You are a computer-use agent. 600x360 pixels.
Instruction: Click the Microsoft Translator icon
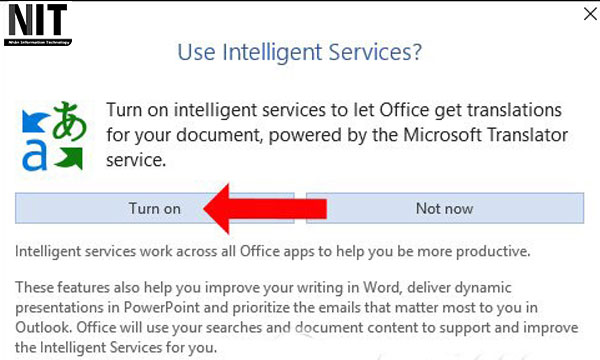coord(54,136)
